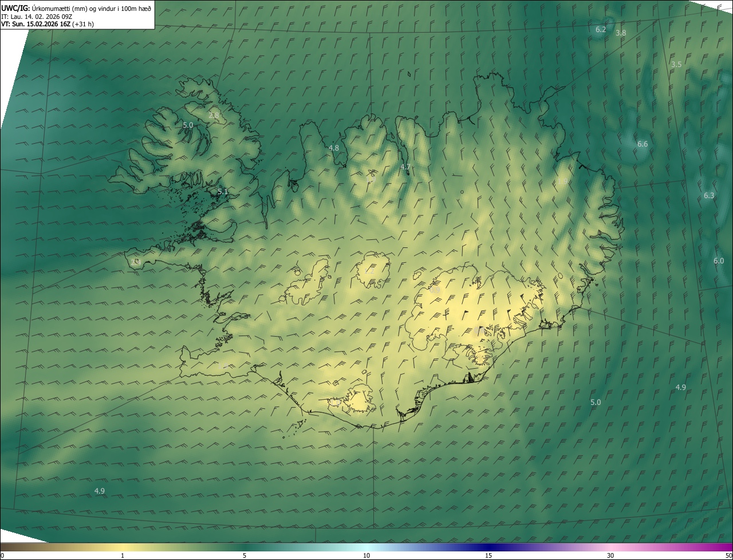Click the 6.3 value label on the map
The height and width of the screenshot is (560, 733).
pos(709,196)
